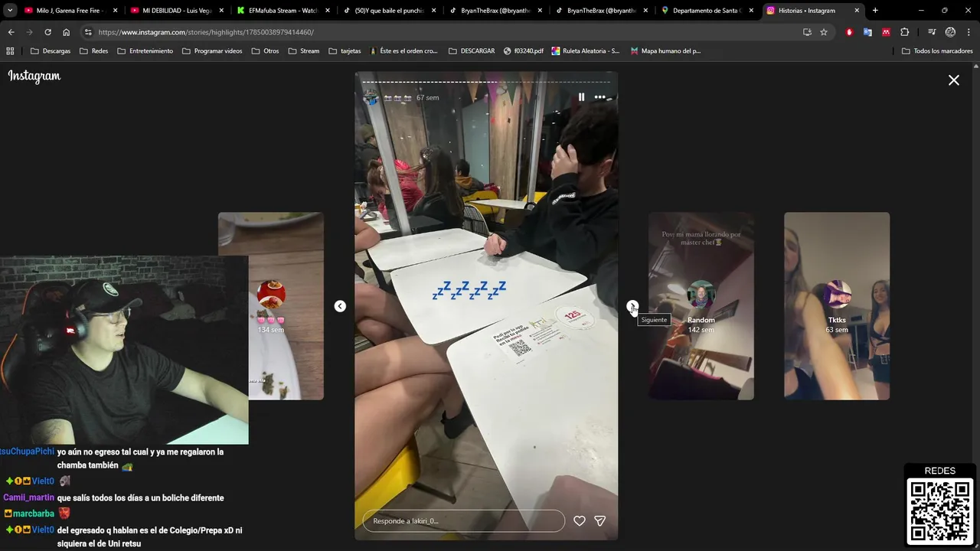
Task: Open the Chrome three-dot menu
Action: 969,32
